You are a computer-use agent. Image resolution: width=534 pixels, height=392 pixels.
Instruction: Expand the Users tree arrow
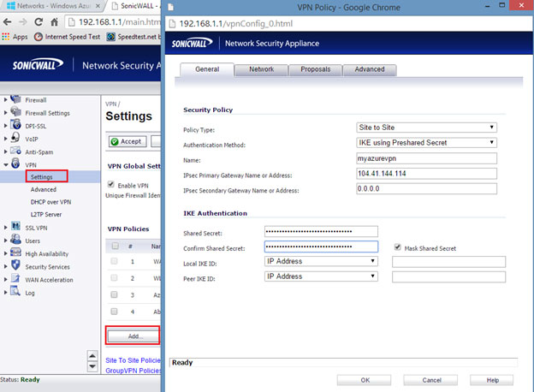click(x=5, y=241)
